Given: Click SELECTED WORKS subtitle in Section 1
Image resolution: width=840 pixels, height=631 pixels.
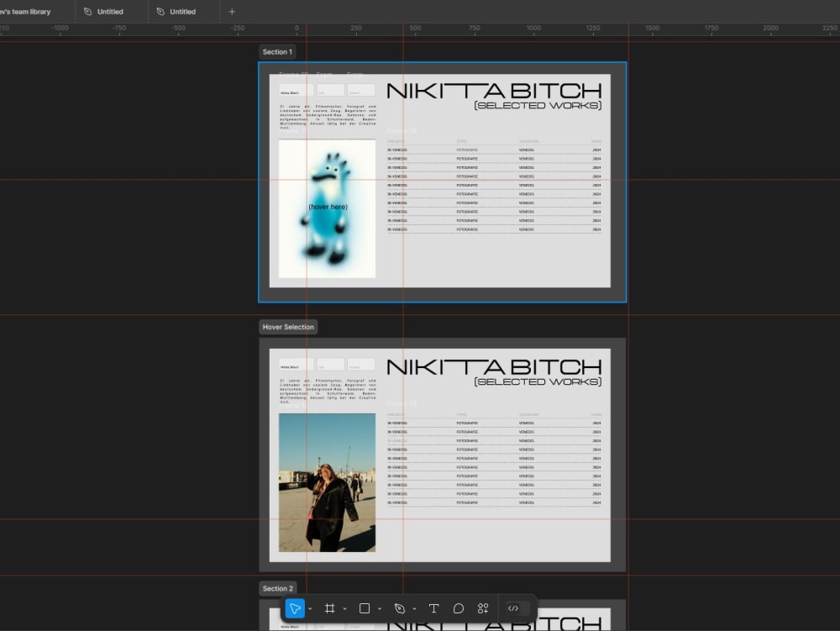Looking at the screenshot, I should pyautogui.click(x=538, y=106).
